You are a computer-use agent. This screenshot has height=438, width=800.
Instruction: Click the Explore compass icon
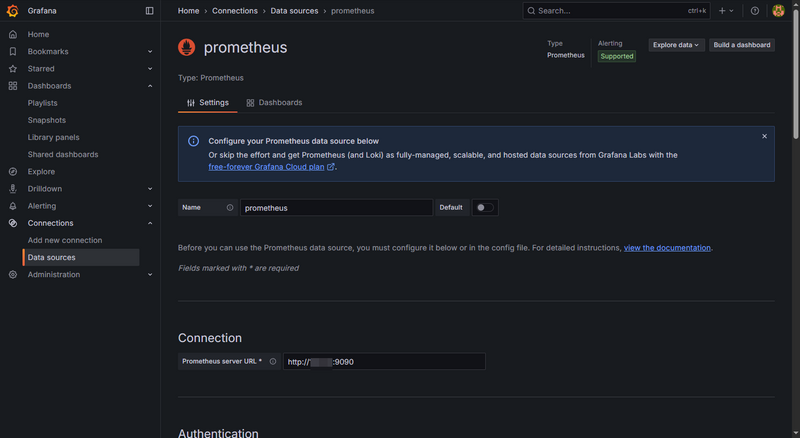13,172
